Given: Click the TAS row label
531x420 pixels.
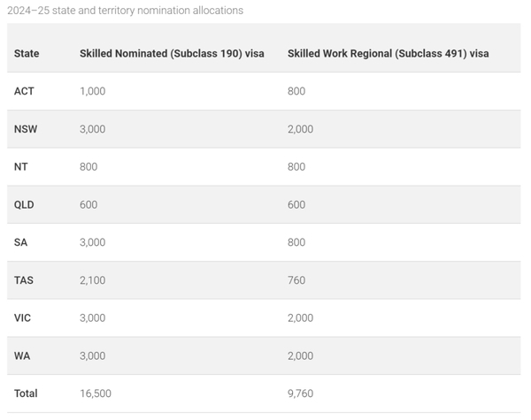Looking at the screenshot, I should [24, 280].
